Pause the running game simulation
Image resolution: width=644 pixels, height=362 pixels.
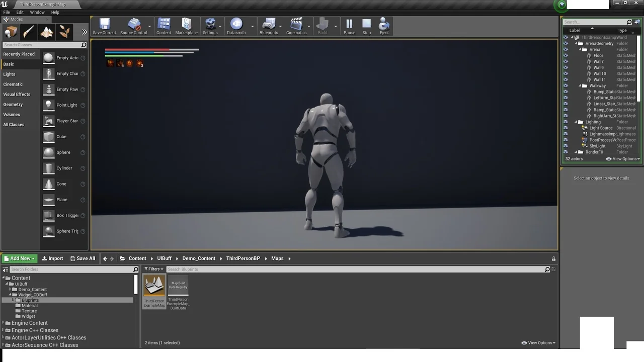[x=349, y=27]
